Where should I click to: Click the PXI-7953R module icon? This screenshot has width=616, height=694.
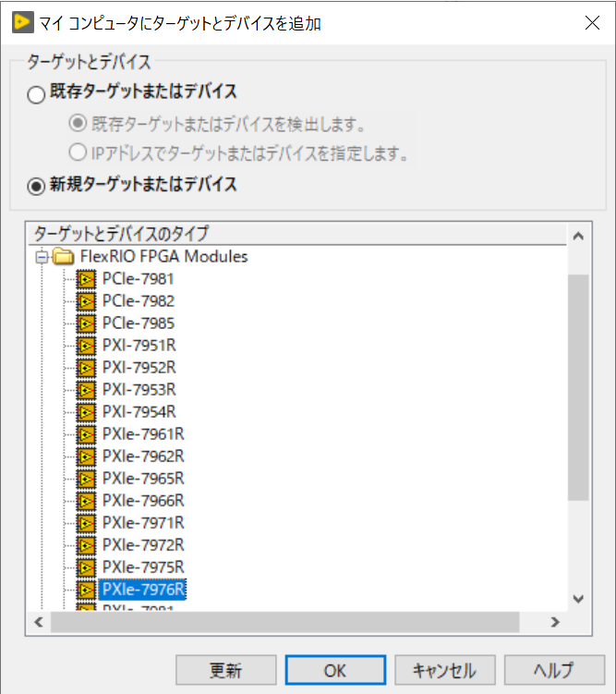[x=86, y=390]
